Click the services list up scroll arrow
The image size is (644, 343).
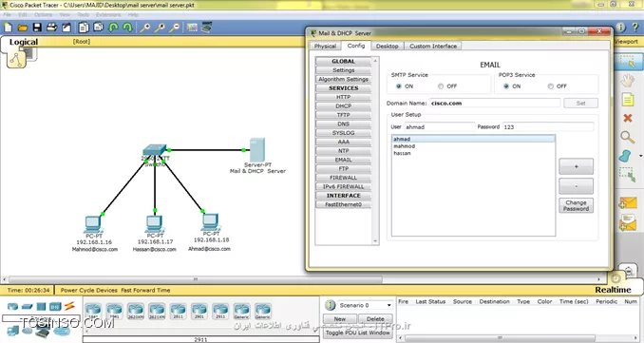375,61
